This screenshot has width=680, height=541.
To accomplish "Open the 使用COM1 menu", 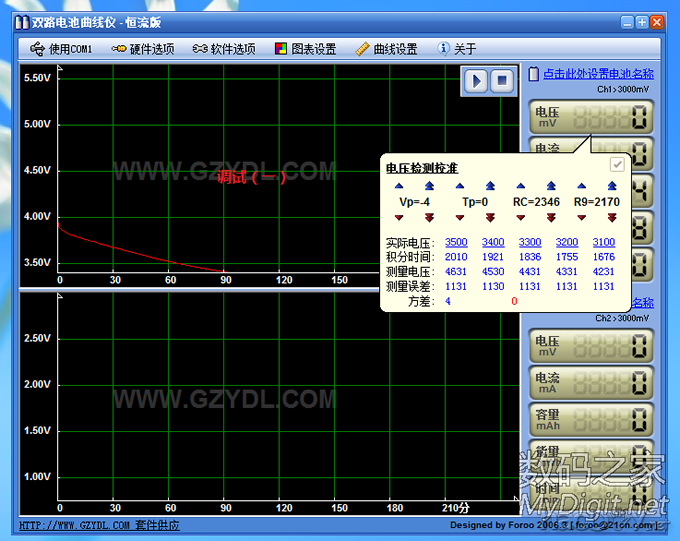I will click(61, 48).
